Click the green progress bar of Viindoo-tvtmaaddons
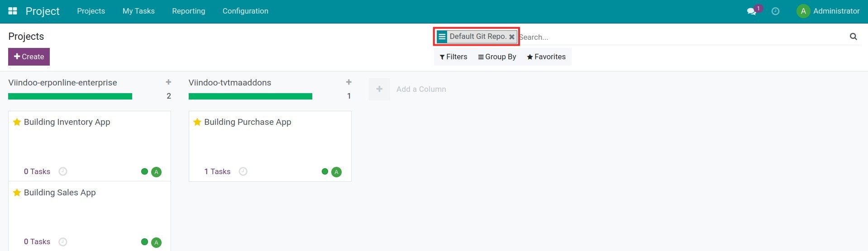This screenshot has width=868, height=251. pyautogui.click(x=250, y=96)
